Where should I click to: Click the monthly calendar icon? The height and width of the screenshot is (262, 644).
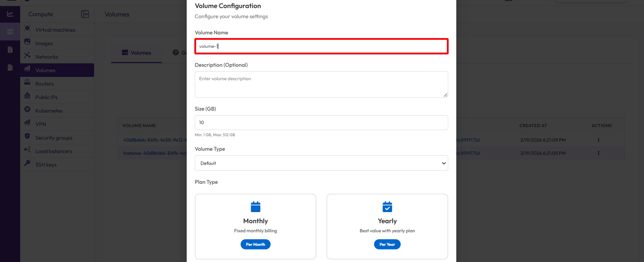click(255, 207)
